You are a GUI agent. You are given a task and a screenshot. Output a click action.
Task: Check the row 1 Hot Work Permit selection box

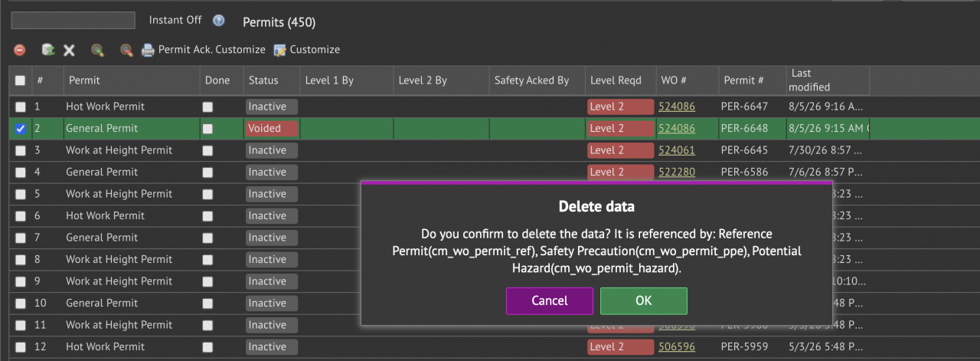[x=21, y=107]
